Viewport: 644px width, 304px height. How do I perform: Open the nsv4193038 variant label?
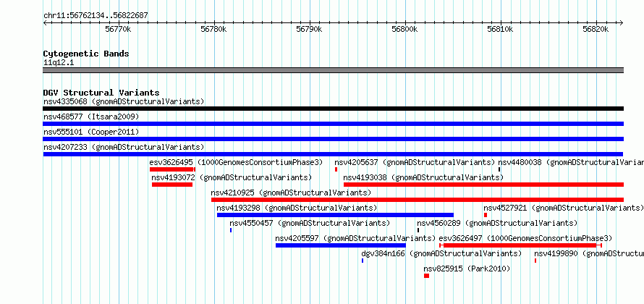[423, 177]
